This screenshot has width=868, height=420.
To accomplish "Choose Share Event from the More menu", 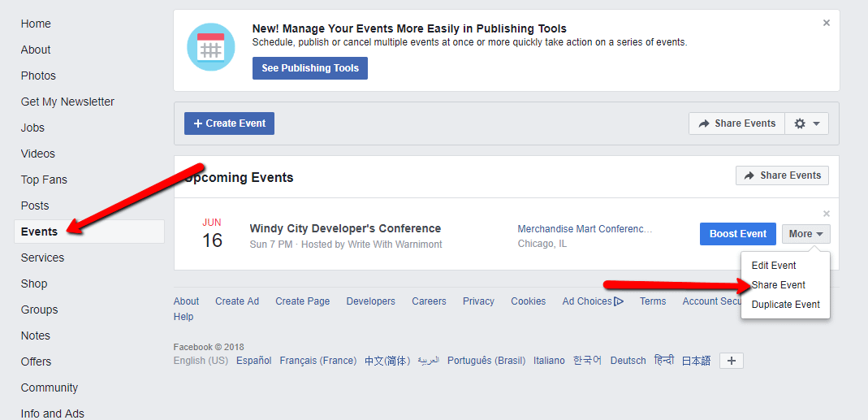I will tap(779, 285).
